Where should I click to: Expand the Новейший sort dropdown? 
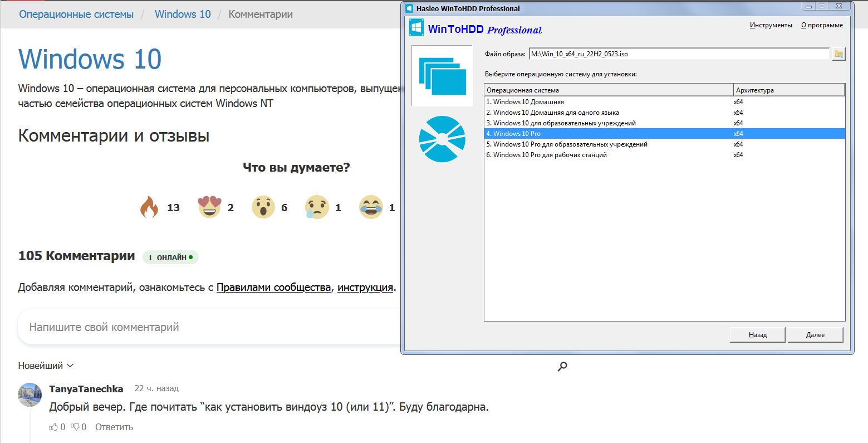tap(46, 366)
